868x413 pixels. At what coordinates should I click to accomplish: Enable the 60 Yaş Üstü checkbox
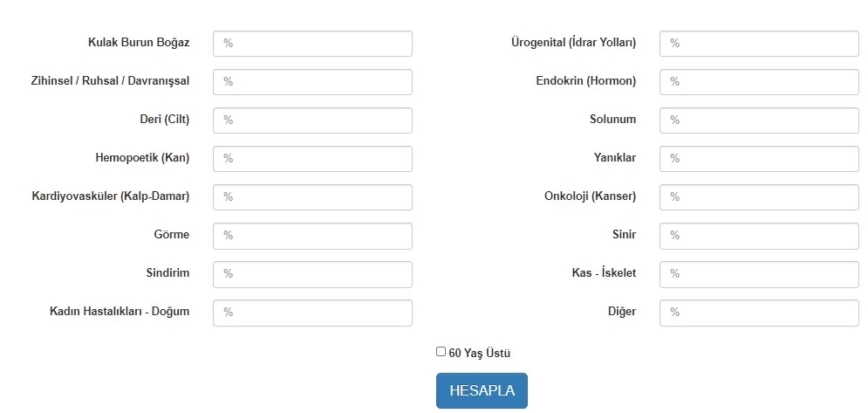pos(441,352)
